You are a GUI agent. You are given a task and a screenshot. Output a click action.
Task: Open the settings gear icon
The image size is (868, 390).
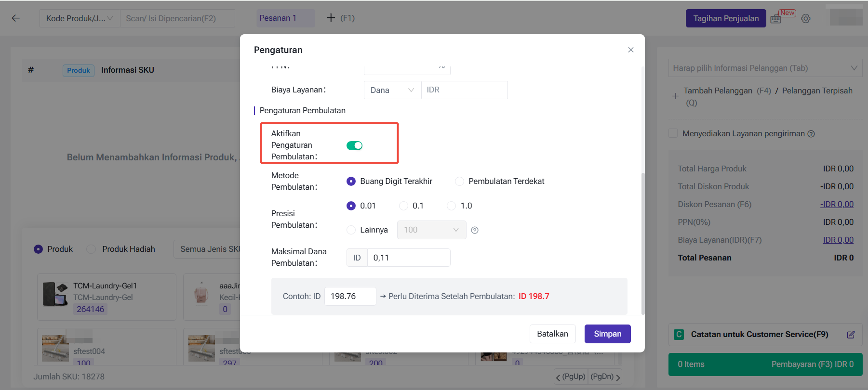[806, 19]
